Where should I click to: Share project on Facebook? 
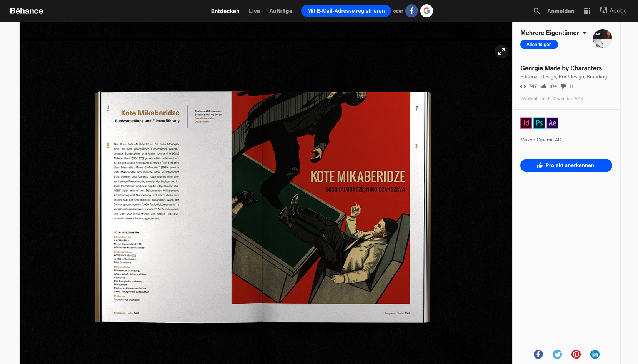(x=538, y=354)
